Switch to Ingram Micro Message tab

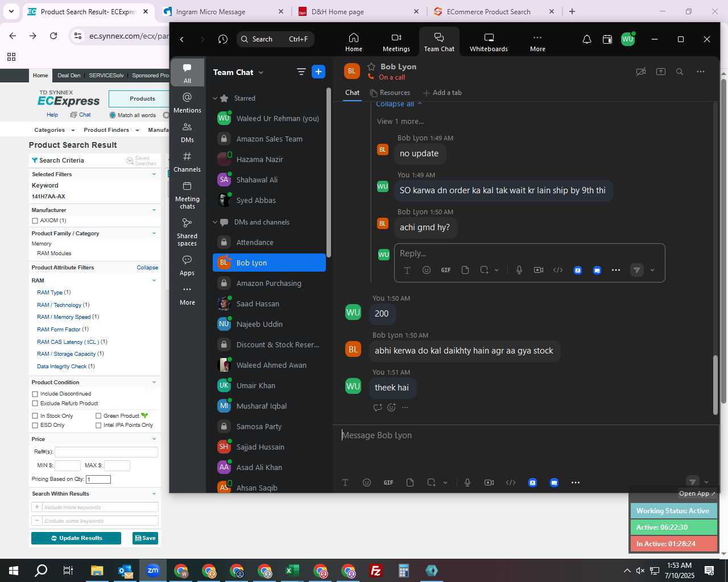click(x=224, y=11)
